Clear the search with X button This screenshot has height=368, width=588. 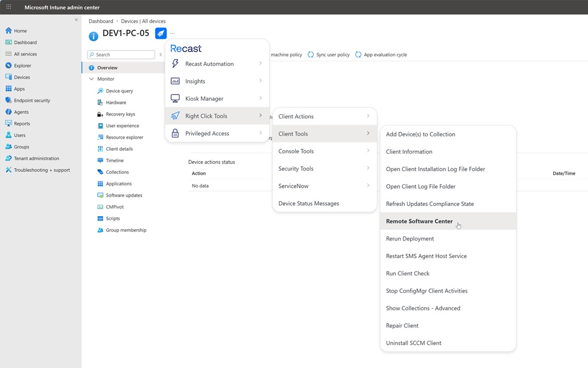pos(161,55)
